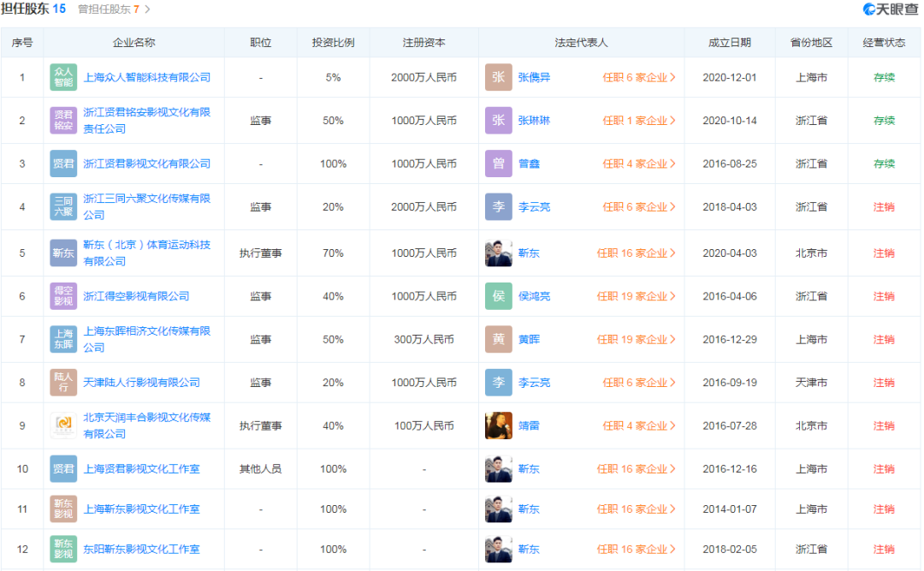This screenshot has height=571, width=924.
Task: Click the 天津市 region cell
Action: pyautogui.click(x=811, y=383)
